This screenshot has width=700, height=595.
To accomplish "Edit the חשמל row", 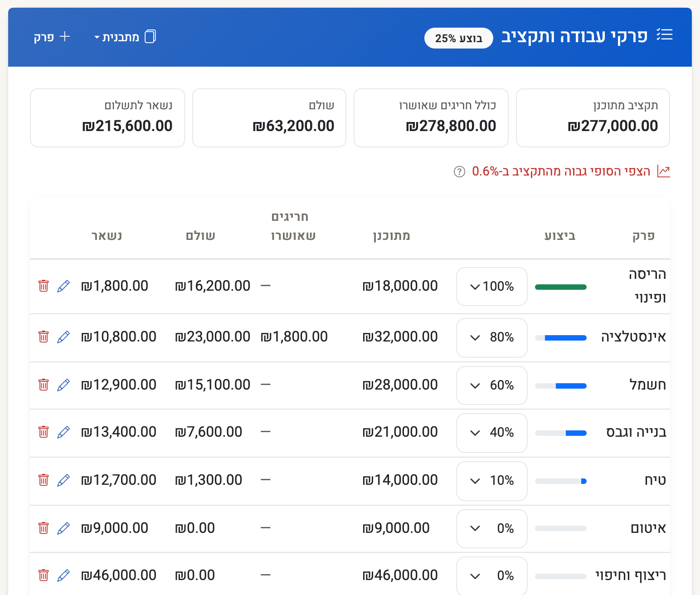I will (63, 385).
